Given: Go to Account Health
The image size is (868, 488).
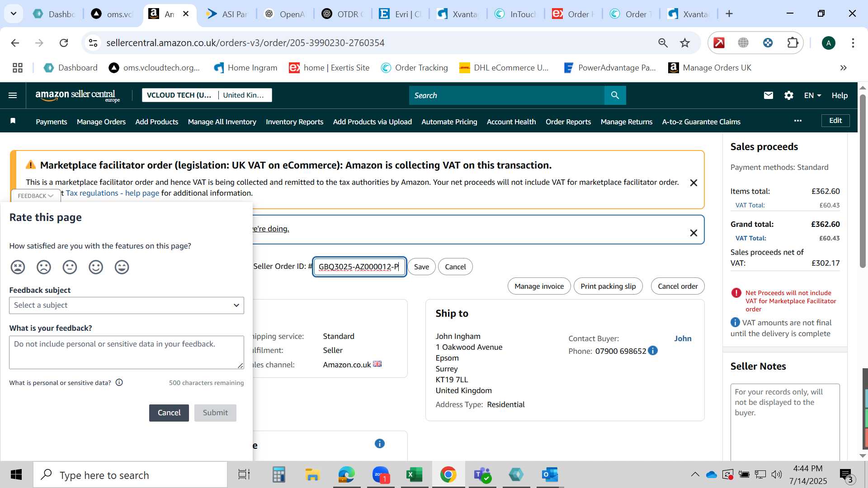Looking at the screenshot, I should pos(511,122).
